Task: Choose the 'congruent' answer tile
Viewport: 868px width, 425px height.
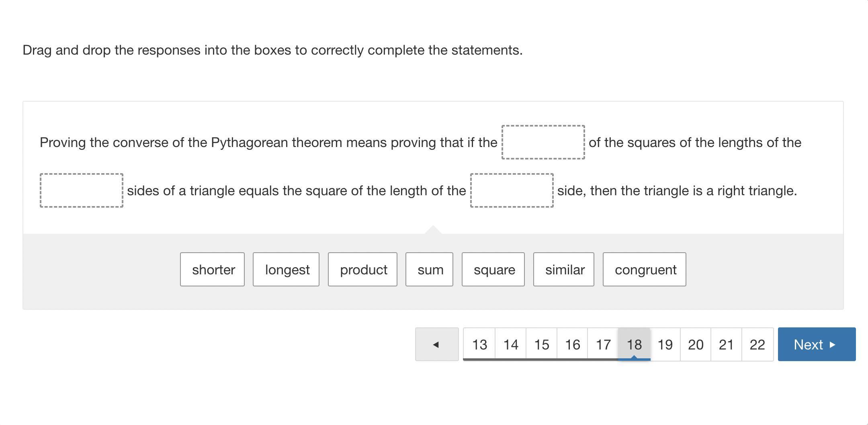Action: coord(644,270)
